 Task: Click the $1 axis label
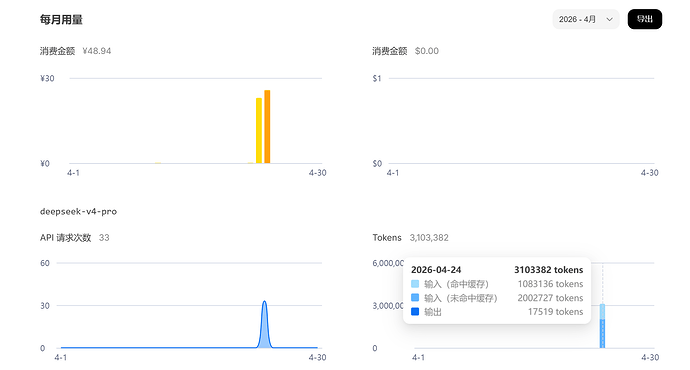[377, 78]
